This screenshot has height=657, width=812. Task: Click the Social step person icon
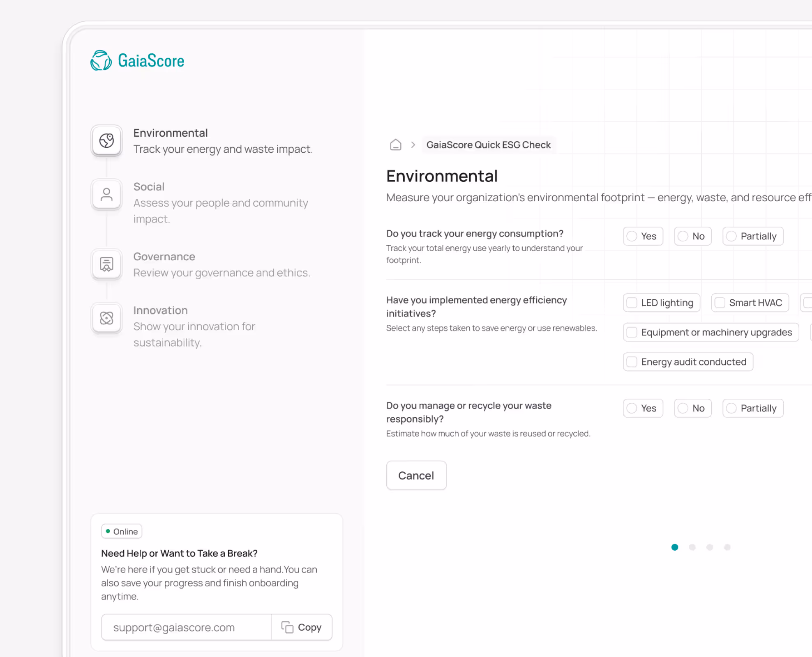click(106, 194)
